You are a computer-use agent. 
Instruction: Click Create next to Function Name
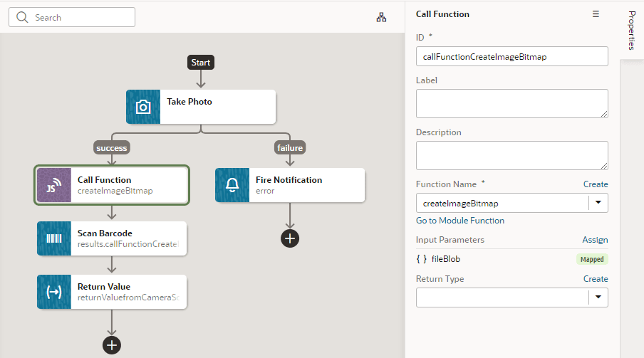tap(596, 184)
